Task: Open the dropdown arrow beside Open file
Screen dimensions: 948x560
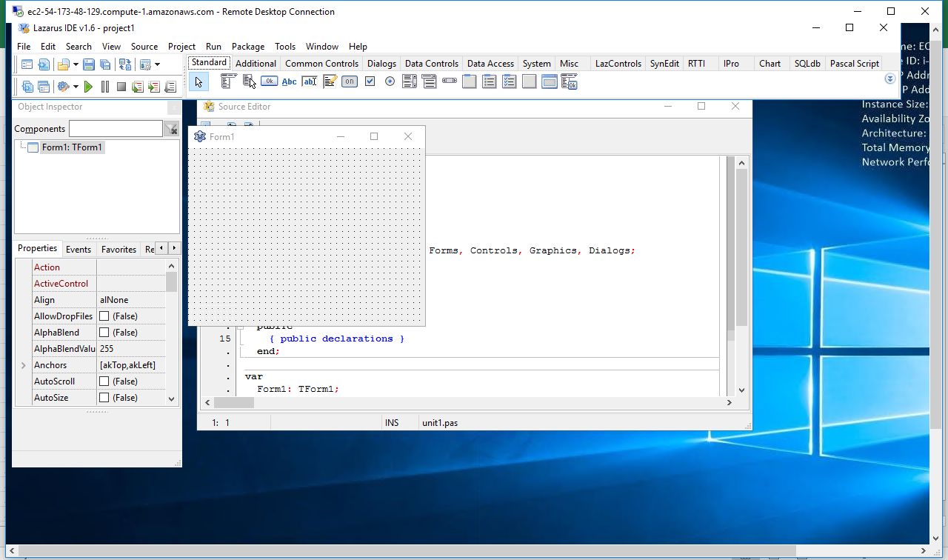Action: (76, 64)
